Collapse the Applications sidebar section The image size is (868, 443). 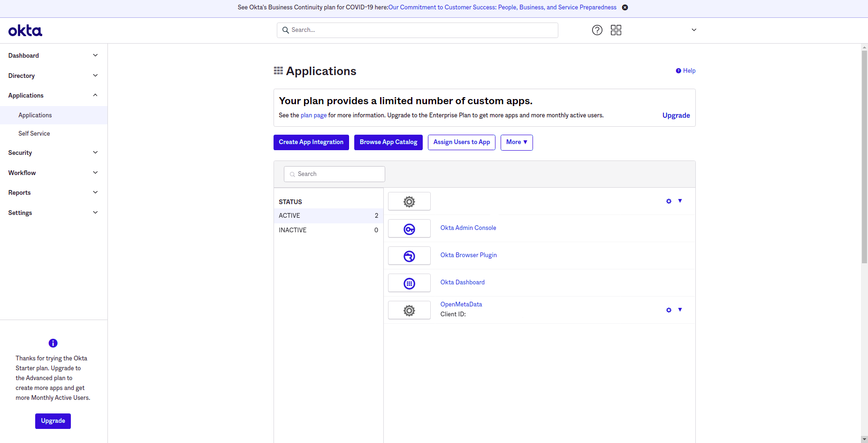53,95
